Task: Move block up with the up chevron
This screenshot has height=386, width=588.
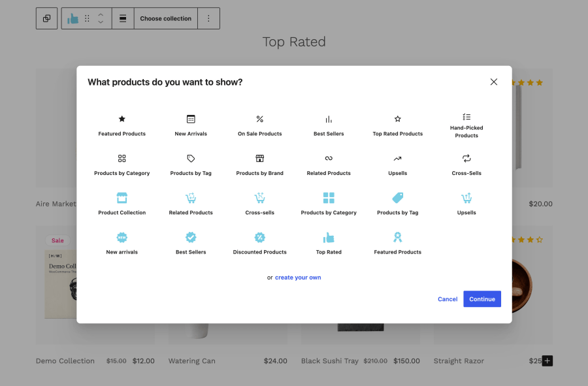Action: pos(101,15)
